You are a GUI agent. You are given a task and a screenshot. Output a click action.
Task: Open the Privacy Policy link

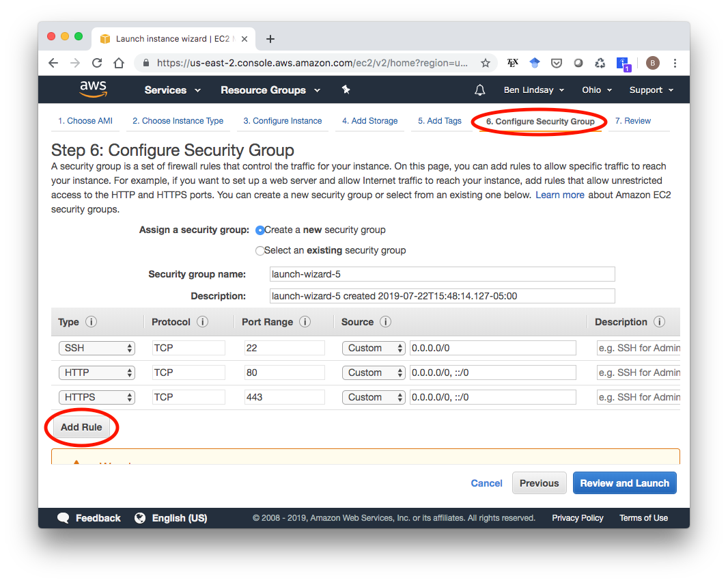(x=577, y=518)
